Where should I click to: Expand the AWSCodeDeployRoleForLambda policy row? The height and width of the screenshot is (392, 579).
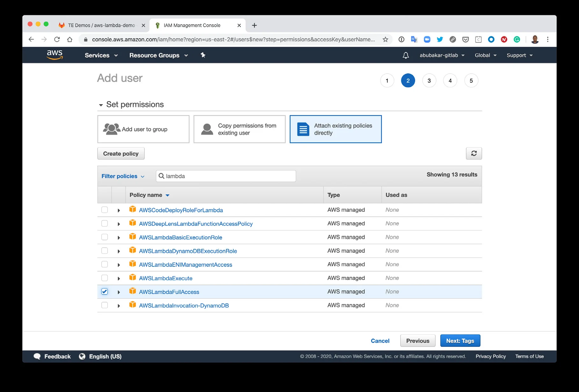click(119, 210)
